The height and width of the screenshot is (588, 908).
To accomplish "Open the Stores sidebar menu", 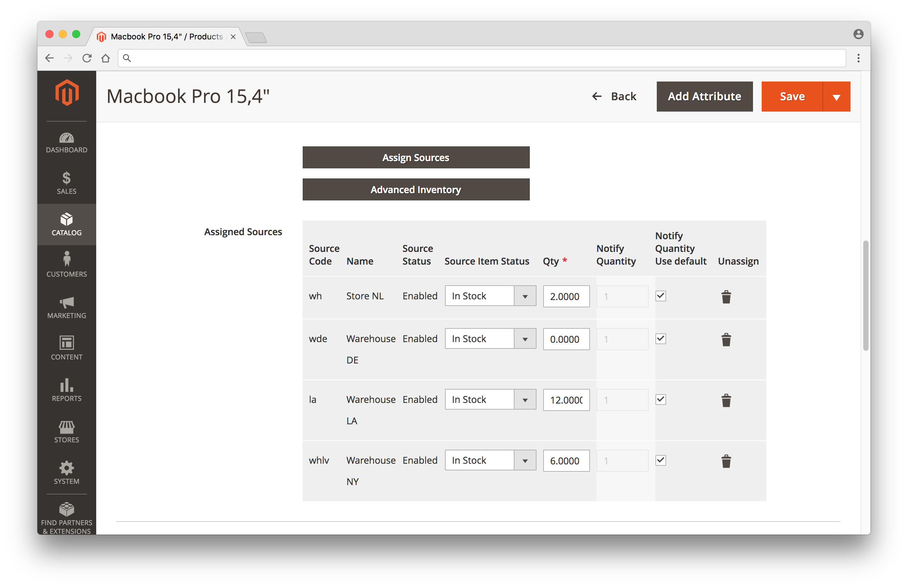I will click(x=66, y=431).
